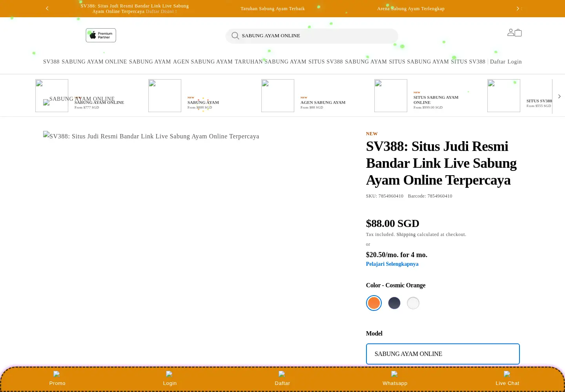565x392 pixels.
Task: Open the carousel thumbnail priced From $777 SGD
Action: (x=52, y=96)
